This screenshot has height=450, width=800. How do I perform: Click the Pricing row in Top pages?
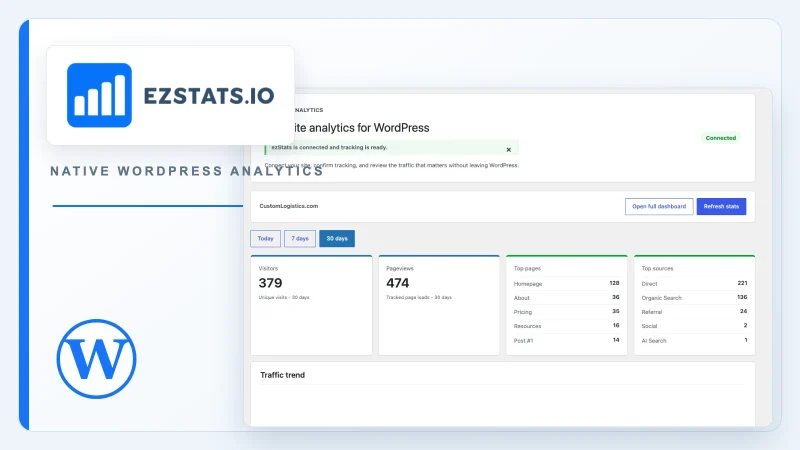coord(566,312)
